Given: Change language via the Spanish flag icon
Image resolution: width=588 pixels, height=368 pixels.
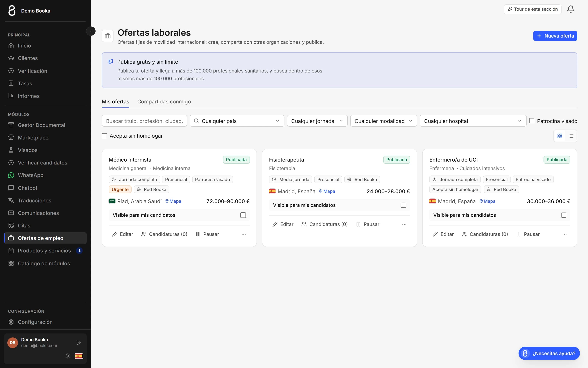Looking at the screenshot, I should [79, 356].
